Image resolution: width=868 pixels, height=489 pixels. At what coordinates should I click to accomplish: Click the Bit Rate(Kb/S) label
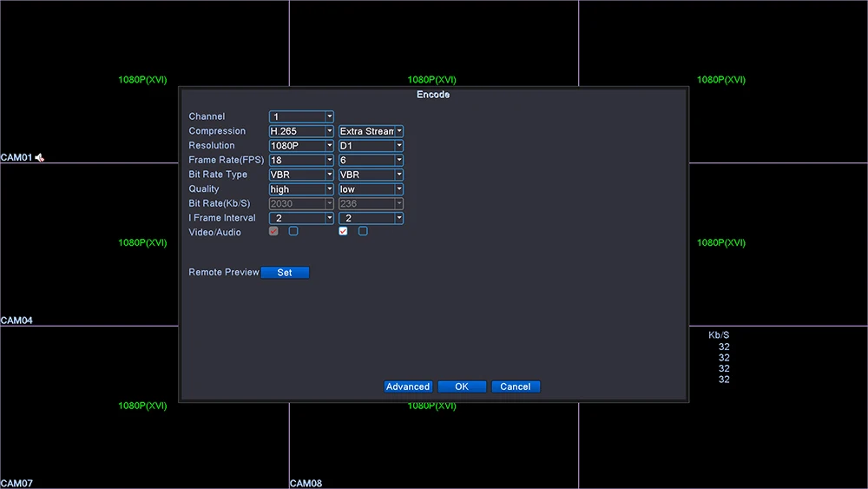pyautogui.click(x=220, y=204)
